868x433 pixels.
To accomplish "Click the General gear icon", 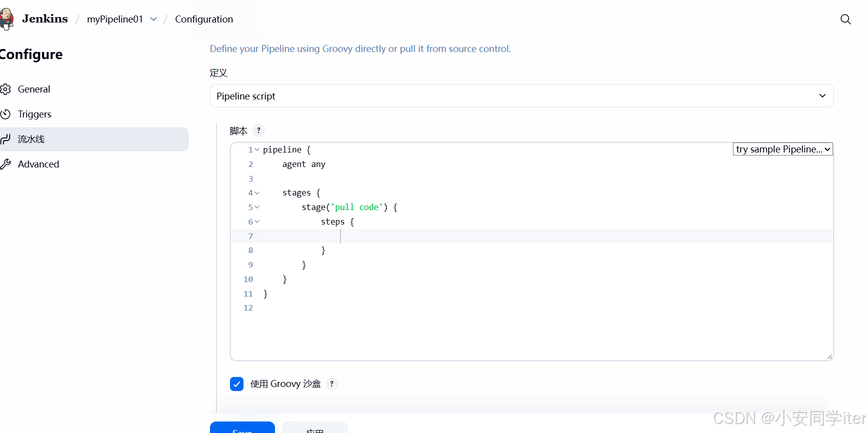I will (5, 89).
